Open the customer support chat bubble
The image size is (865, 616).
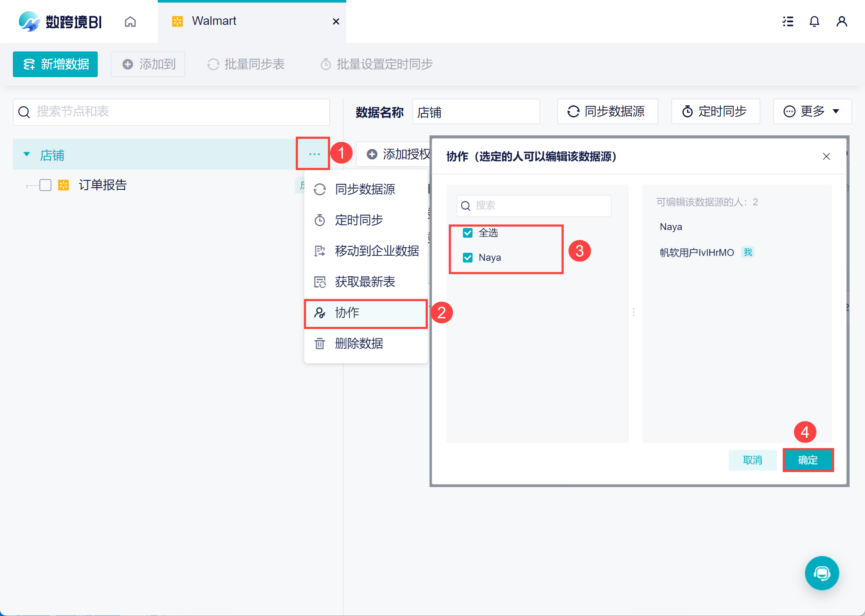[821, 573]
